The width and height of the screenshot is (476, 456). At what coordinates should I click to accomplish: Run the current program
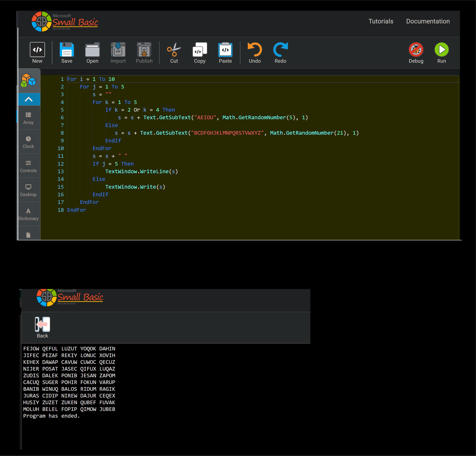tap(441, 52)
